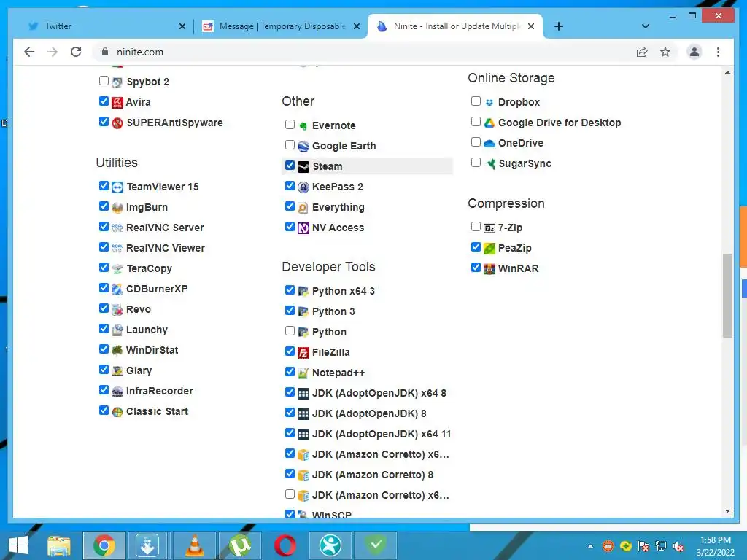Launch VLC from the taskbar
Image resolution: width=747 pixels, height=560 pixels.
click(x=194, y=545)
